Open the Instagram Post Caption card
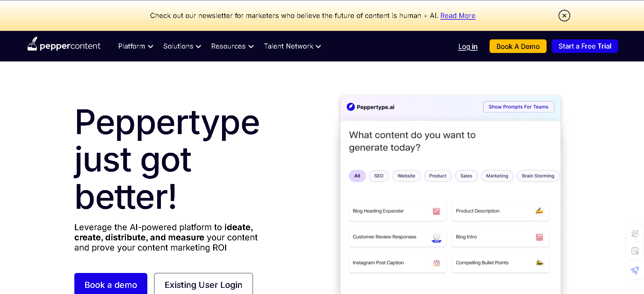Screen dimensions: 644x294 coord(398,263)
